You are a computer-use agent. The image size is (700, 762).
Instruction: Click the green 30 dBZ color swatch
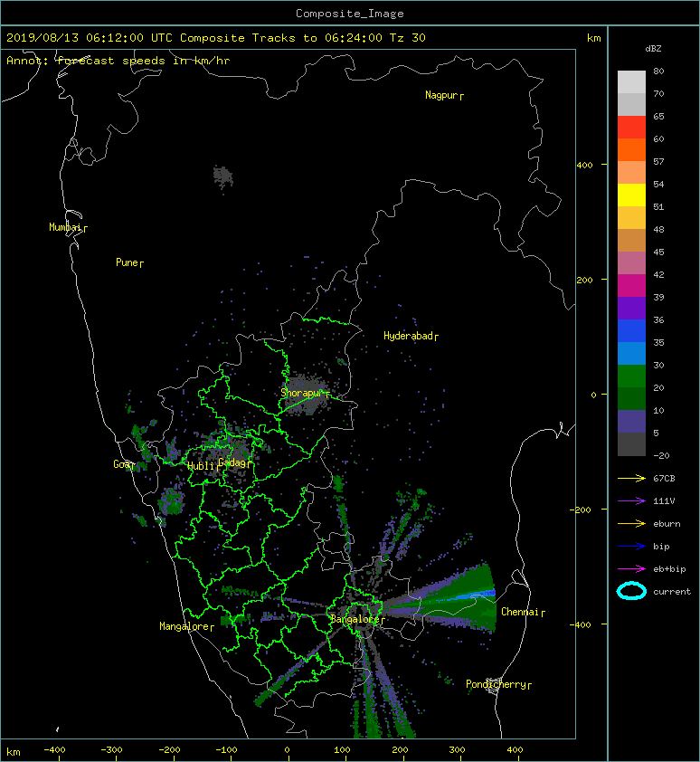click(631, 376)
